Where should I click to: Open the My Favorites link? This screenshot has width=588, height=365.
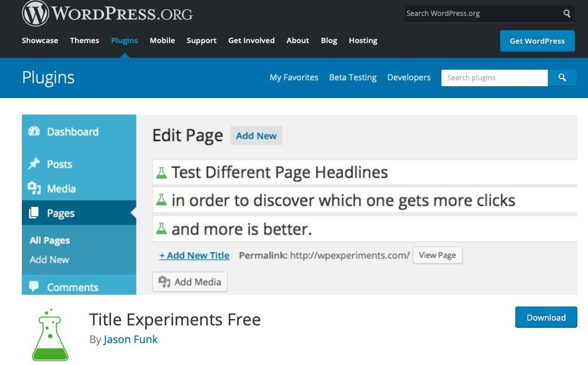pos(294,77)
